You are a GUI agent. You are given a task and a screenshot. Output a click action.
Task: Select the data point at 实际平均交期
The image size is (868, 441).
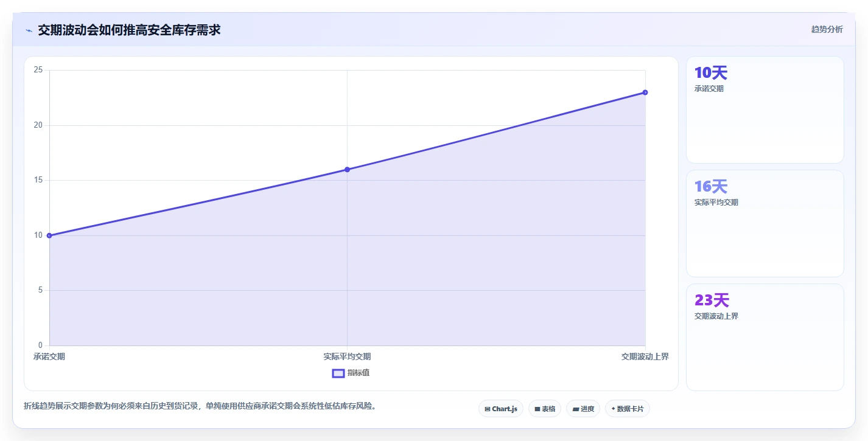point(347,169)
